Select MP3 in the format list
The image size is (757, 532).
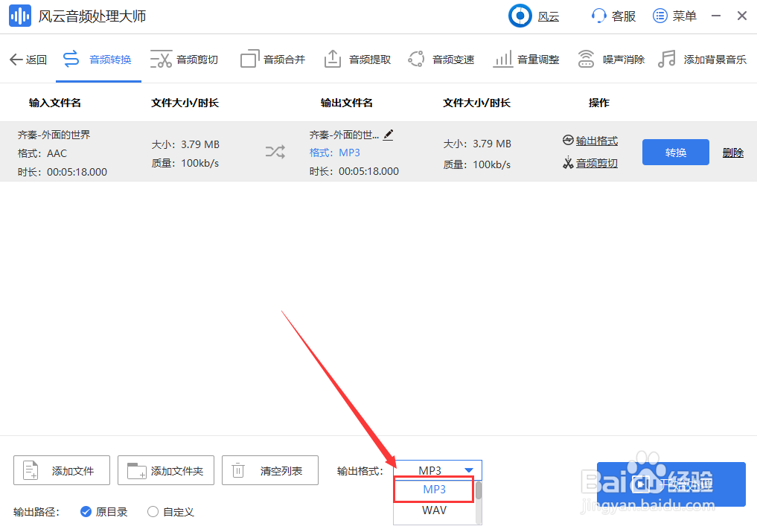[433, 490]
